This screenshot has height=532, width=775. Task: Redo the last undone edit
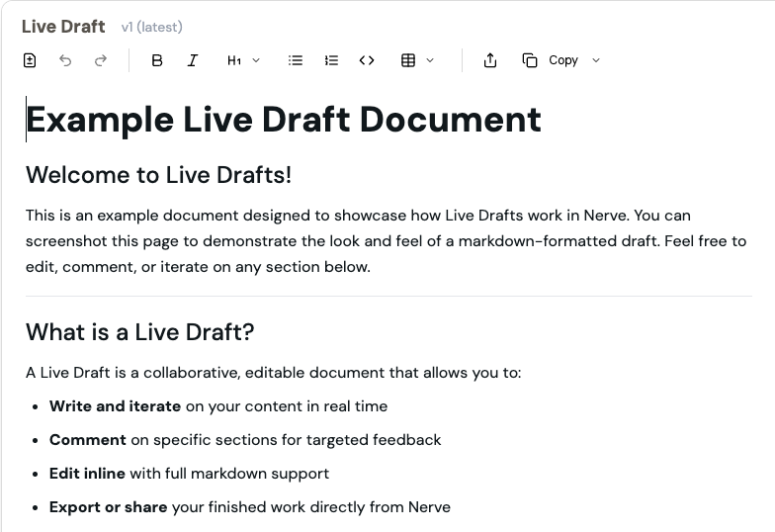101,60
